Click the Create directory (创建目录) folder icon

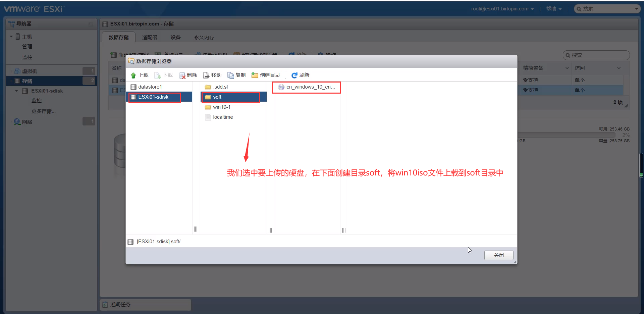[255, 75]
